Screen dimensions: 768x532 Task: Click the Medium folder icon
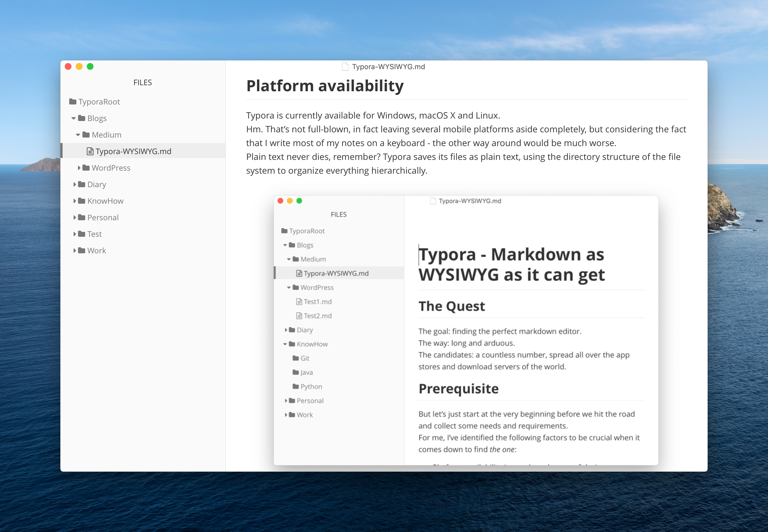86,135
